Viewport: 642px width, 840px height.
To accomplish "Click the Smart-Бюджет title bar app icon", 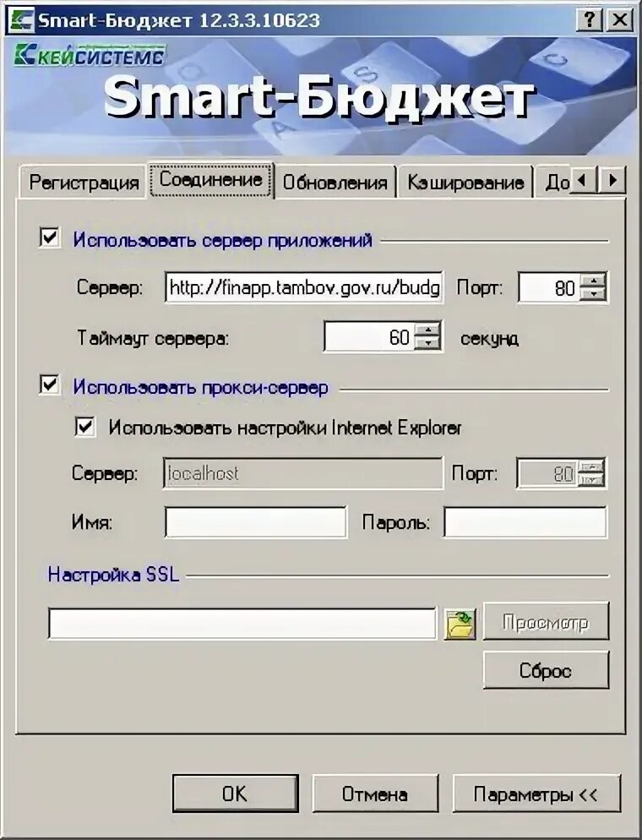I will point(21,20).
